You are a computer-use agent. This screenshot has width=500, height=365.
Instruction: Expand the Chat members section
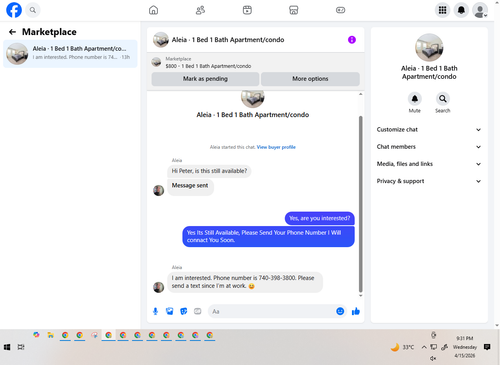click(429, 147)
